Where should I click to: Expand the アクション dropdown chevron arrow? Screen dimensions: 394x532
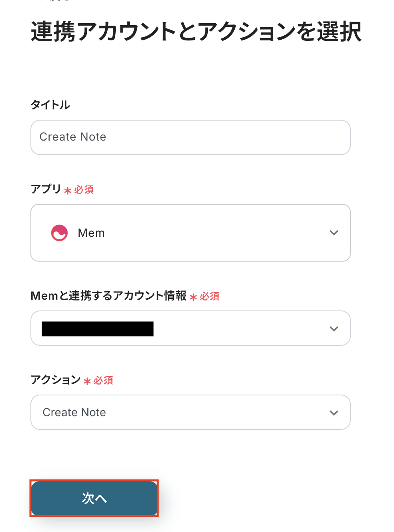pos(334,413)
